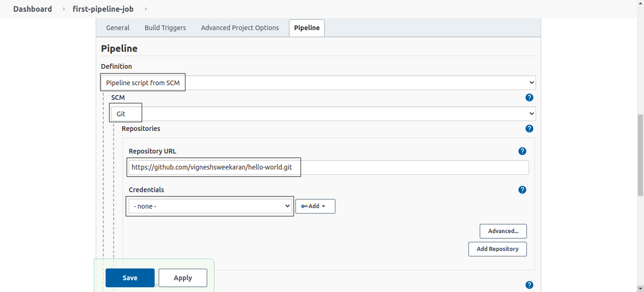Click the Add Repository button
The image size is (644, 292).
[x=497, y=249]
